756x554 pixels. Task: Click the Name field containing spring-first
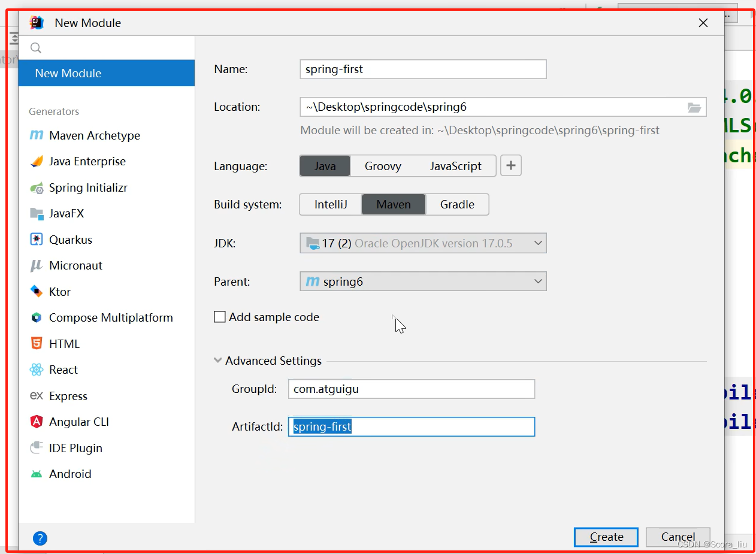(x=423, y=69)
